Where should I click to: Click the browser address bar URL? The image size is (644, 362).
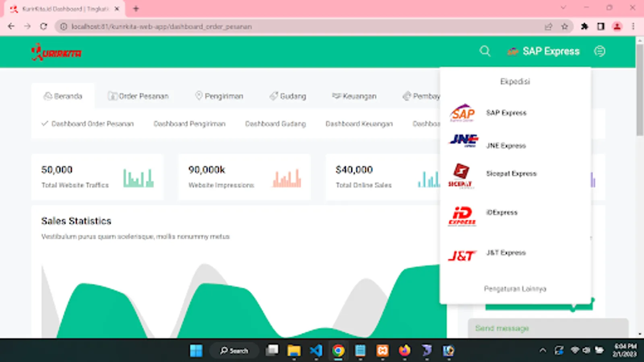[161, 27]
